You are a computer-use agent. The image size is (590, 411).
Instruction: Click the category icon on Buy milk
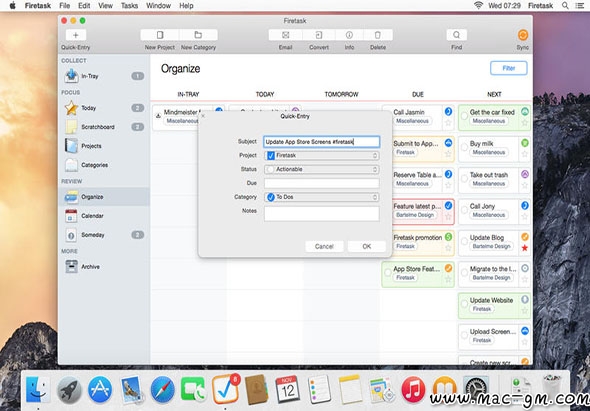[x=525, y=143]
